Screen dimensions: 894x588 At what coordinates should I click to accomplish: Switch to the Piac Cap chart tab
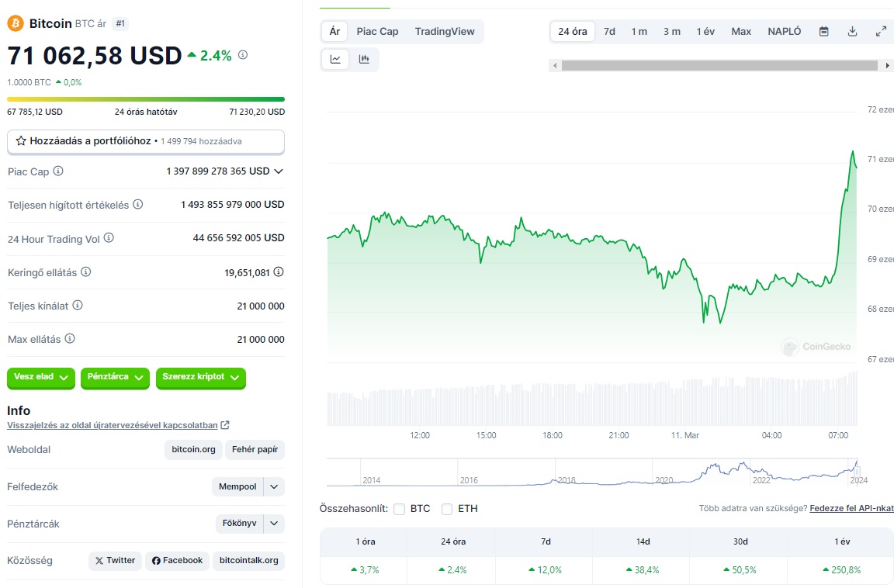(x=377, y=31)
